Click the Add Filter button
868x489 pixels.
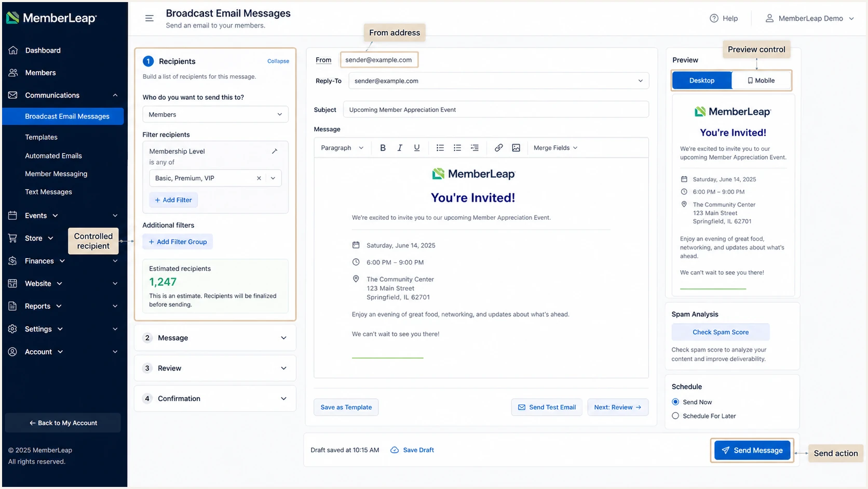[173, 200]
